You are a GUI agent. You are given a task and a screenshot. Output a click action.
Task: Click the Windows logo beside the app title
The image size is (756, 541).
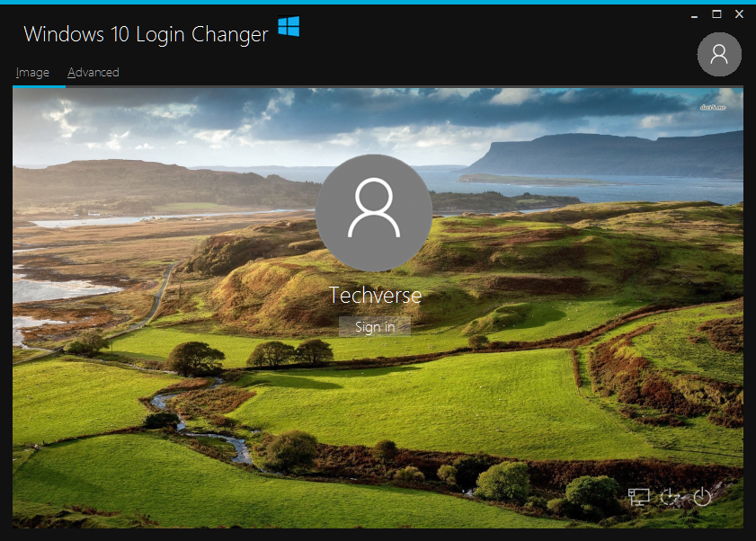coord(289,28)
